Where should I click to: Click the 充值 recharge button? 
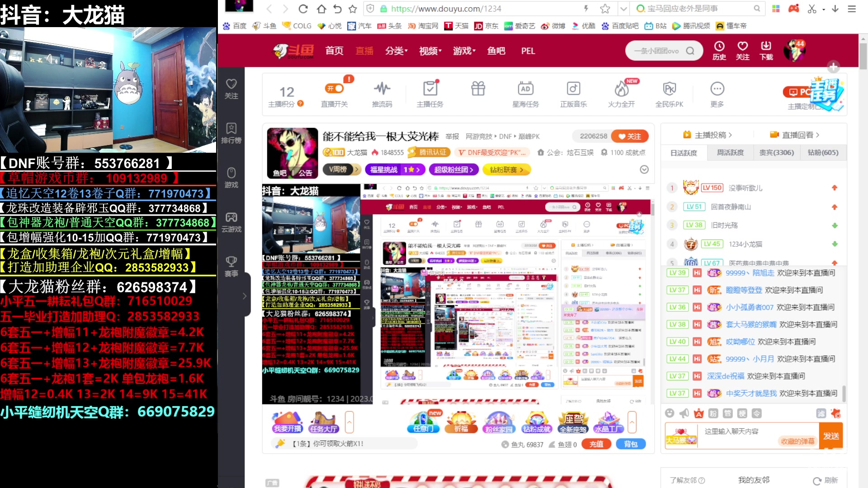(x=596, y=444)
